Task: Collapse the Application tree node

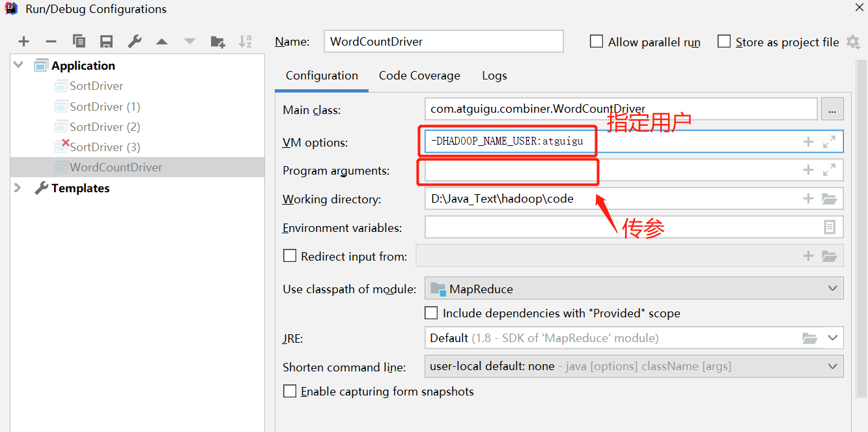Action: [18, 65]
